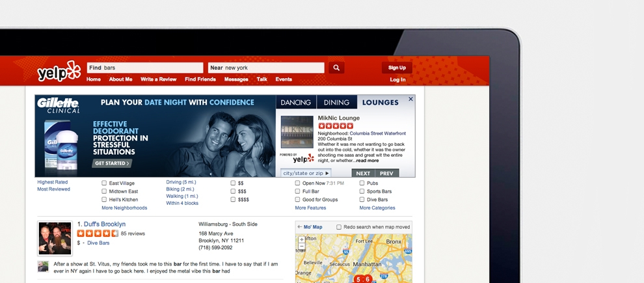Enable the $$ price filter
This screenshot has height=283, width=644.
pyautogui.click(x=233, y=183)
